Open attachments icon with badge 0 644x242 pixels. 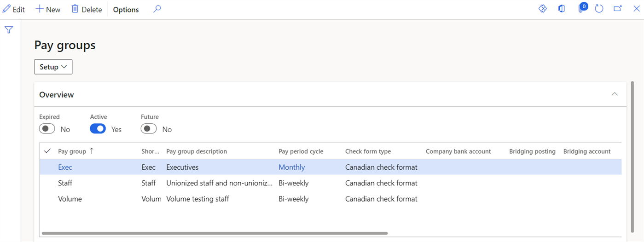pyautogui.click(x=582, y=8)
